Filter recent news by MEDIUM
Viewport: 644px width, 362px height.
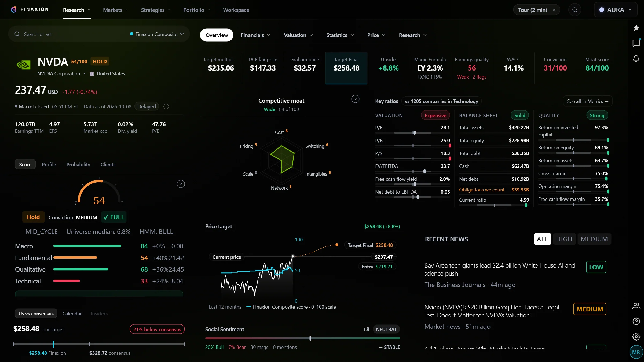(594, 239)
